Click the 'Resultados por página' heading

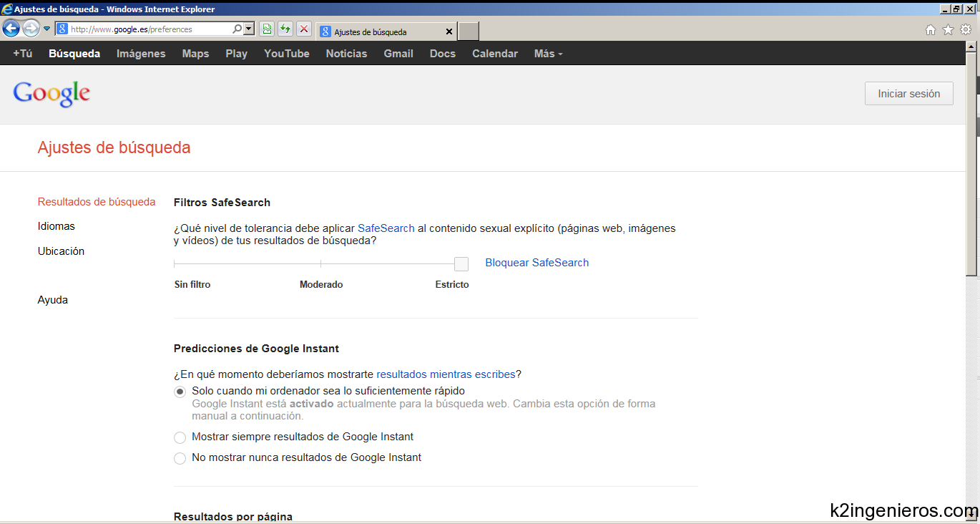233,516
